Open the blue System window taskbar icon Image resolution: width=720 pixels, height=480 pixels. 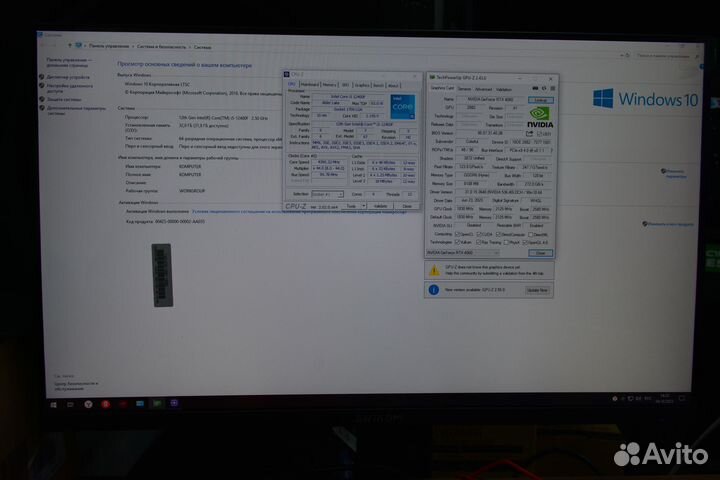coord(140,403)
